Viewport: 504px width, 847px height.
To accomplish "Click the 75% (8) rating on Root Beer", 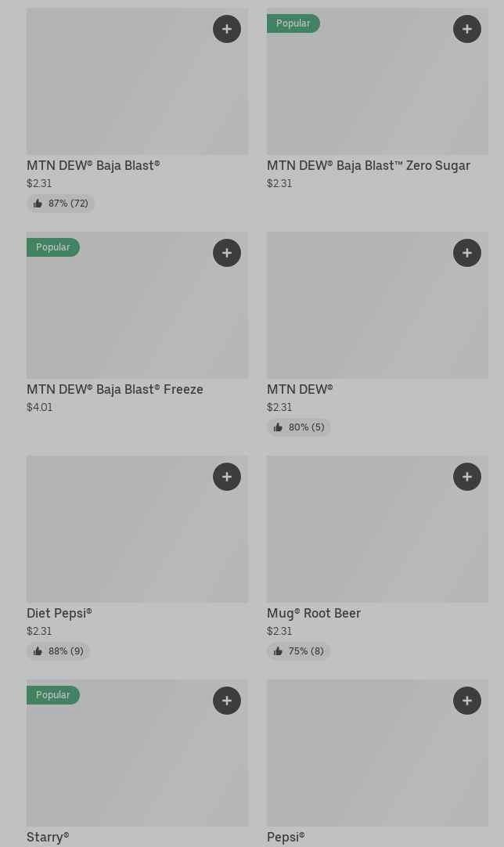I will (299, 651).
